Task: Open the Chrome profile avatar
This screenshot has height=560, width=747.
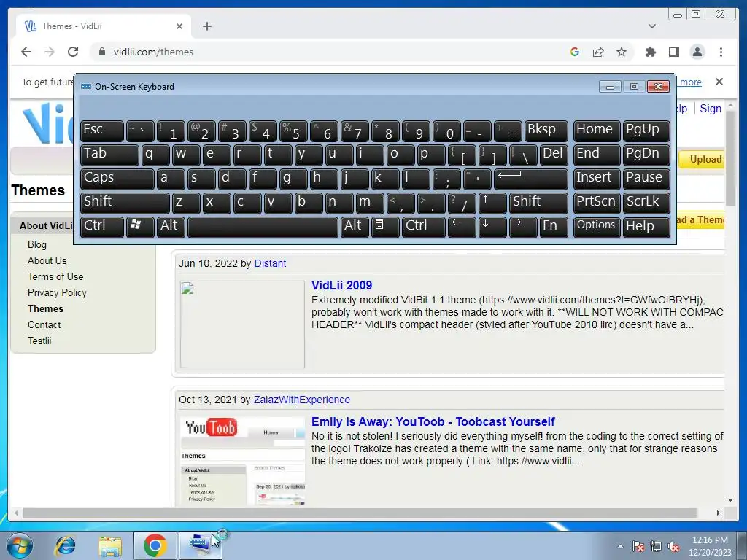Action: point(697,52)
